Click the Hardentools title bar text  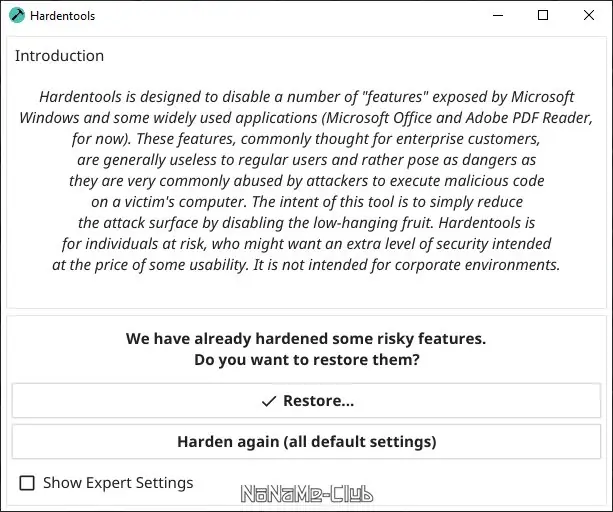63,16
